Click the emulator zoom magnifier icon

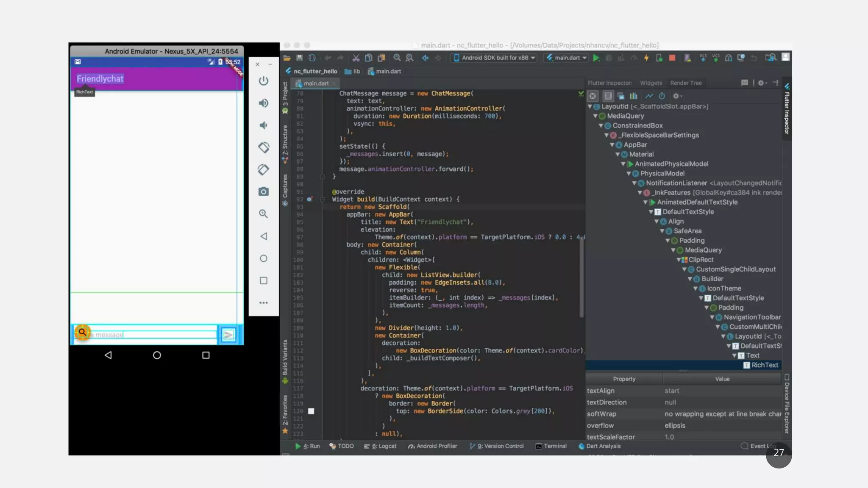point(263,214)
